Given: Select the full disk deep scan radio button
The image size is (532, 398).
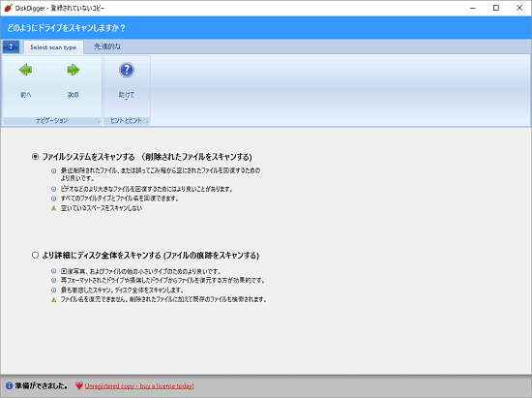Looking at the screenshot, I should click(x=35, y=255).
